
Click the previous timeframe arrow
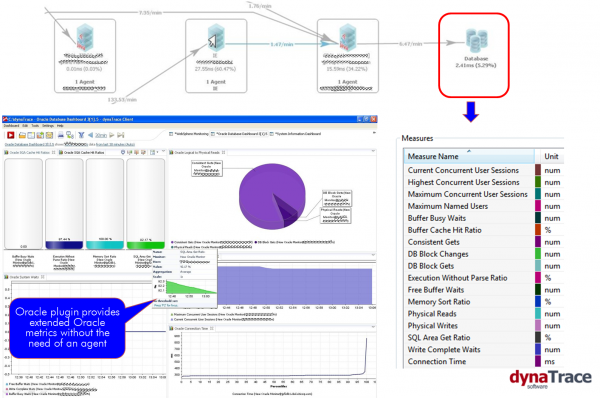90,135
